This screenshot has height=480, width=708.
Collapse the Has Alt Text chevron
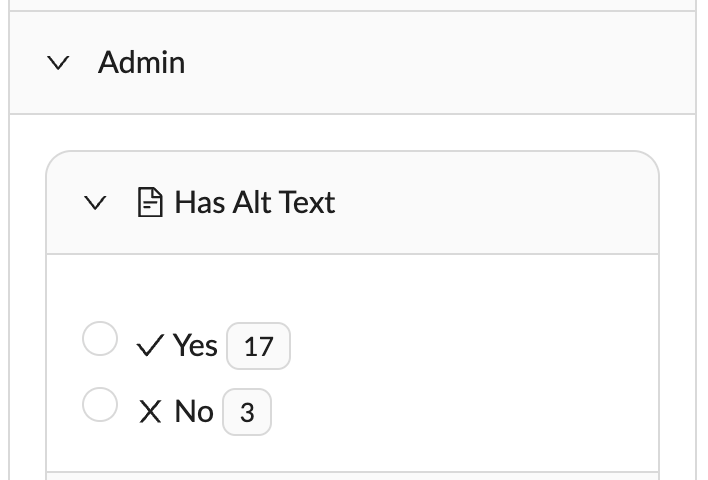coord(95,203)
